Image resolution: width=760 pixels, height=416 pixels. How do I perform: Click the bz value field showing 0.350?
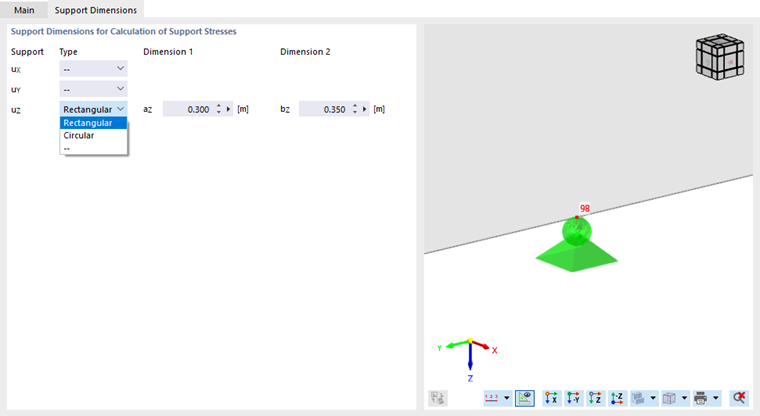click(324, 109)
